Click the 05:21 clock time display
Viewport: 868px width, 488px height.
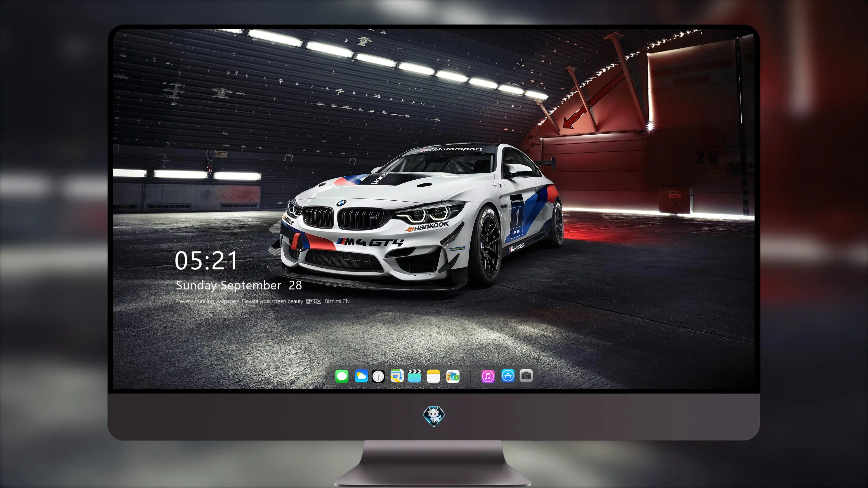[x=206, y=261]
